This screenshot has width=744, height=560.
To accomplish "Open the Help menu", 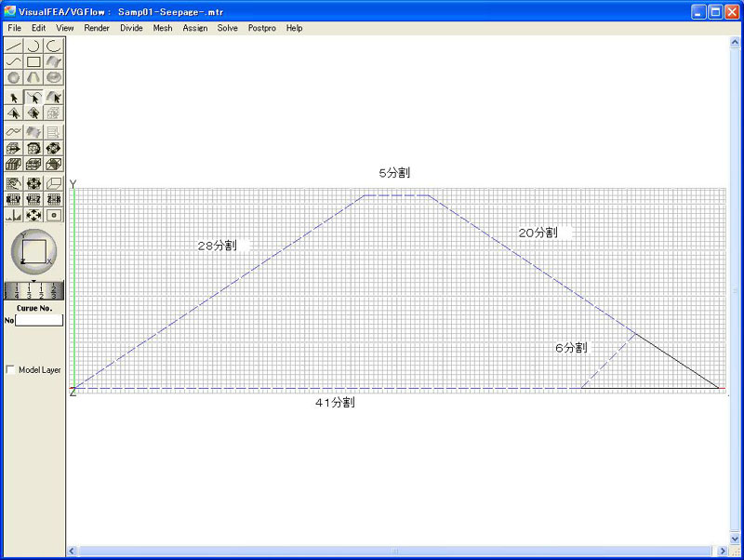I will 294,28.
